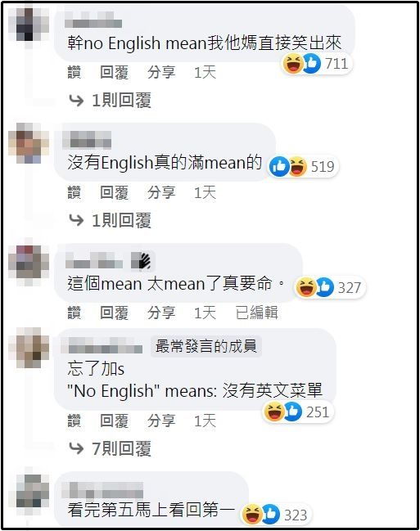
Task: Click the waving hand badge next to the commenter name
Action: pos(143,262)
